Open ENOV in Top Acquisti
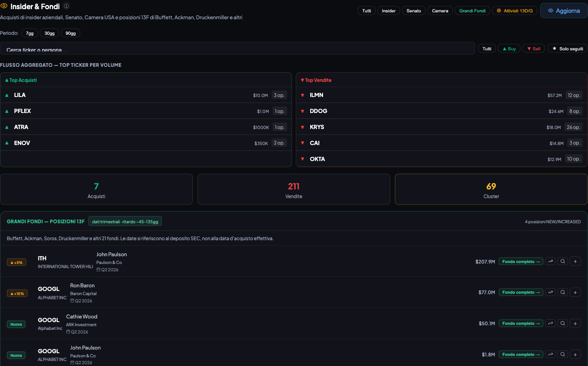Image resolution: width=588 pixels, height=366 pixels. [146, 143]
